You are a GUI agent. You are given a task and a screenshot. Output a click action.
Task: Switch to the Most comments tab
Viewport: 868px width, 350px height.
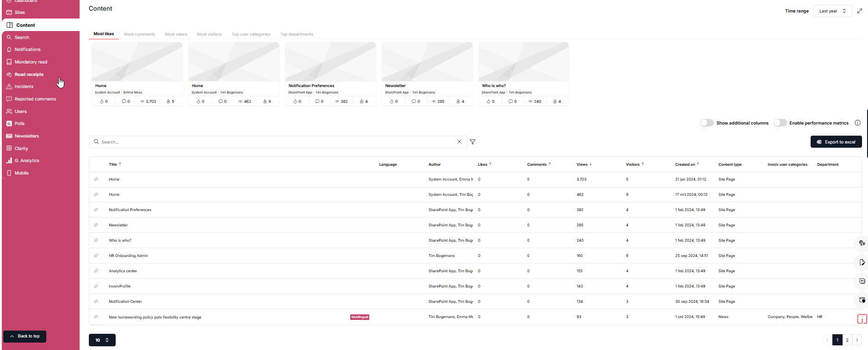(139, 34)
